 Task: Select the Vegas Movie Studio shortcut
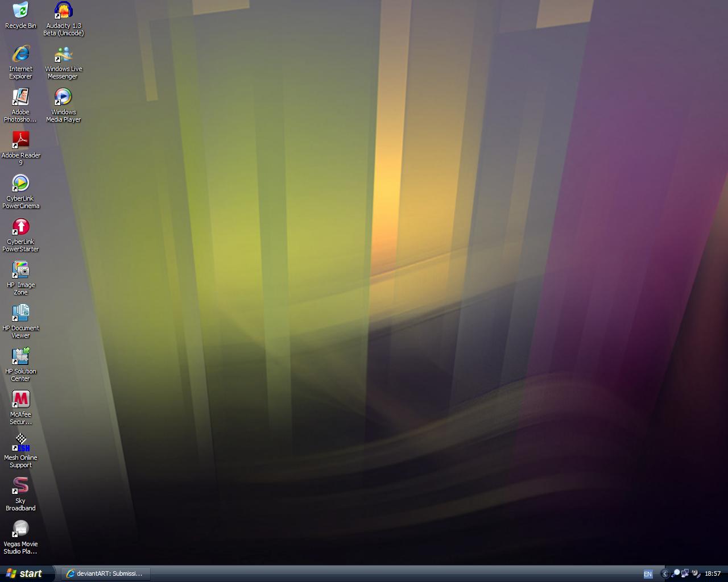click(20, 537)
